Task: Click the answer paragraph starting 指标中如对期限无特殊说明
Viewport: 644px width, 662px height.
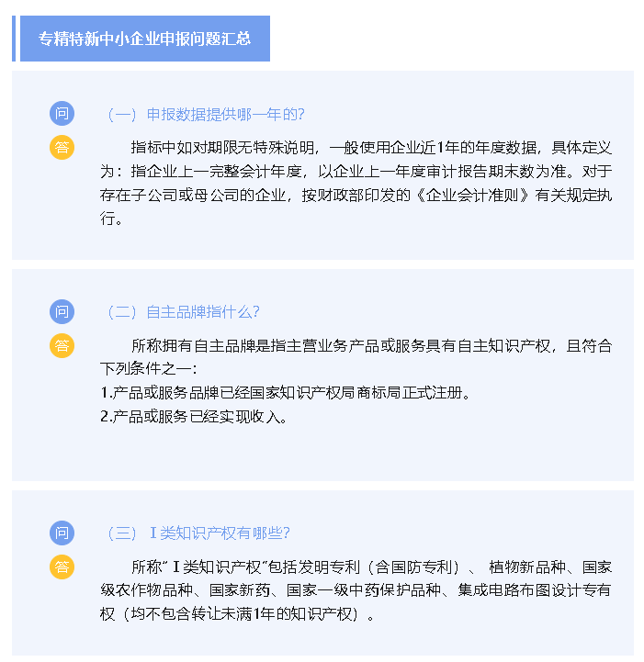Action: tap(356, 183)
